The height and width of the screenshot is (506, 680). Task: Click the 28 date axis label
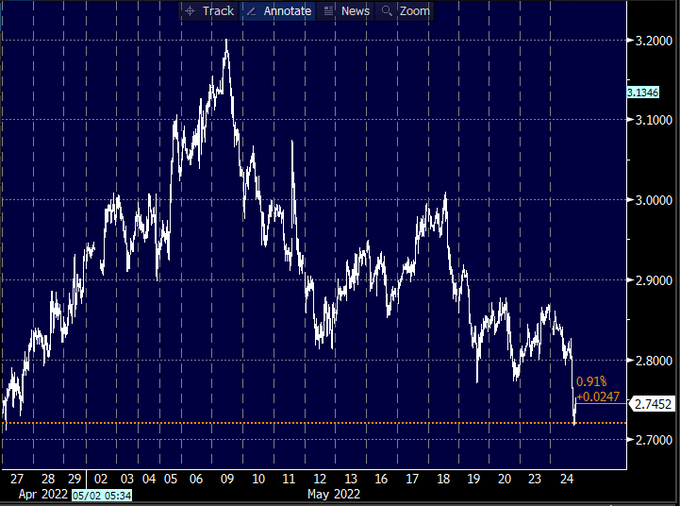48,479
